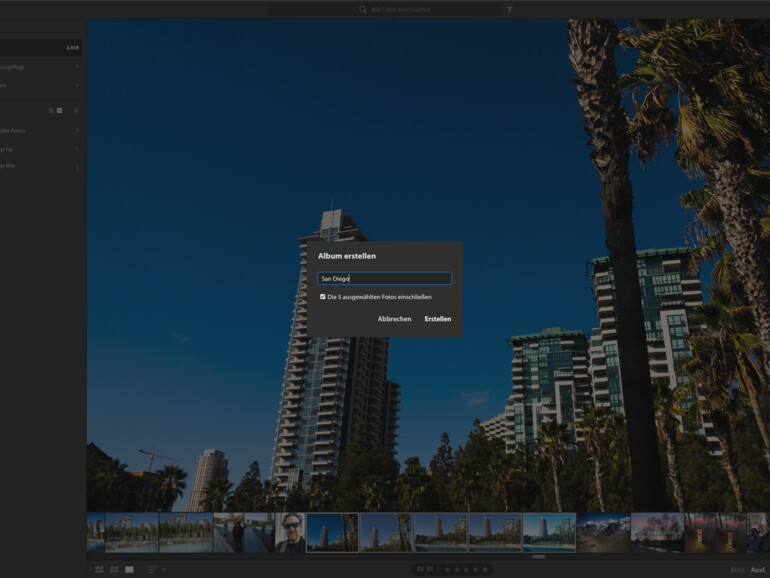Set rating to three stars
The height and width of the screenshot is (578, 770).
(x=466, y=569)
